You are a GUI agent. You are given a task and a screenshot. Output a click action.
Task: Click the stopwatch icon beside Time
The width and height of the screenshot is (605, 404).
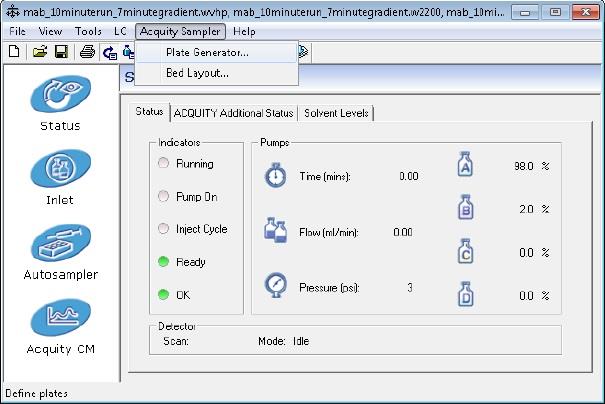pyautogui.click(x=275, y=176)
